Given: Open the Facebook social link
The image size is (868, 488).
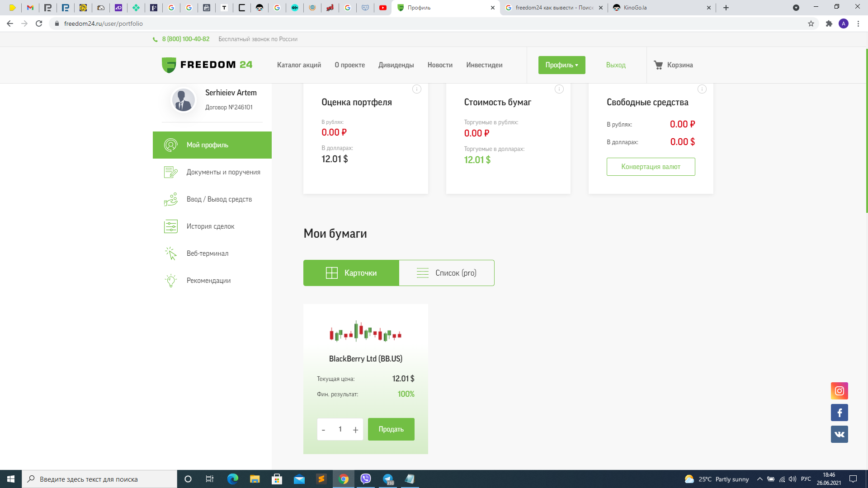Looking at the screenshot, I should pyautogui.click(x=840, y=413).
